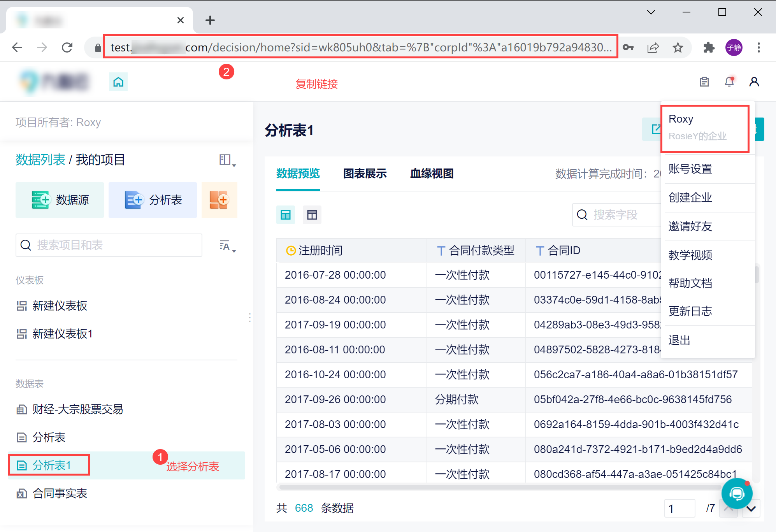
Task: Click the 数据列表 breadcrumb link
Action: click(x=40, y=160)
